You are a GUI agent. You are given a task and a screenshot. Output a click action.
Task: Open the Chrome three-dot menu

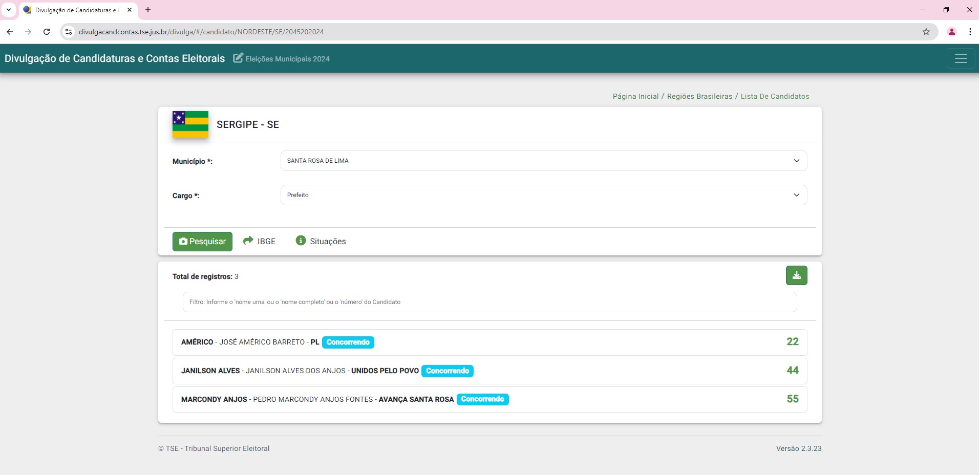coord(970,32)
